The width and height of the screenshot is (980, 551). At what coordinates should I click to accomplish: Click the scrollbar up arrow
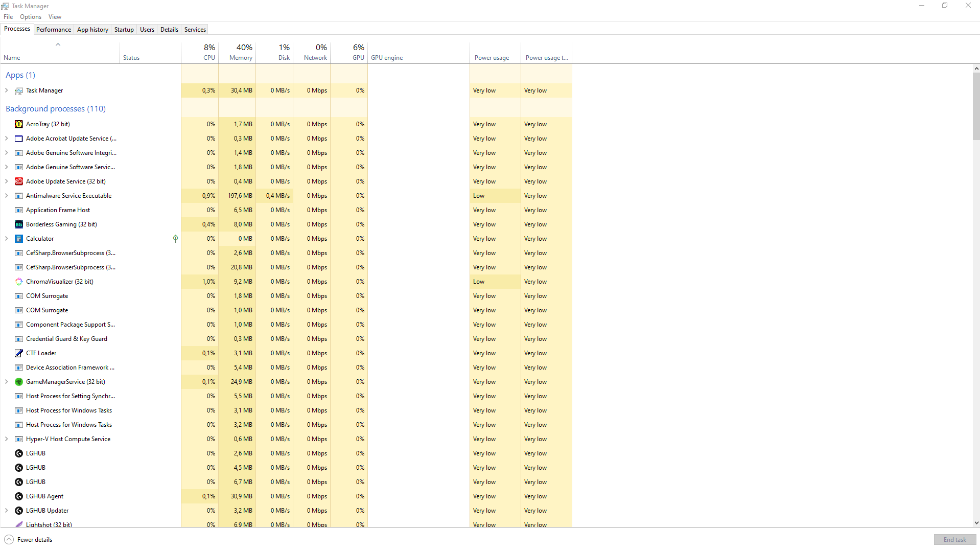point(976,68)
